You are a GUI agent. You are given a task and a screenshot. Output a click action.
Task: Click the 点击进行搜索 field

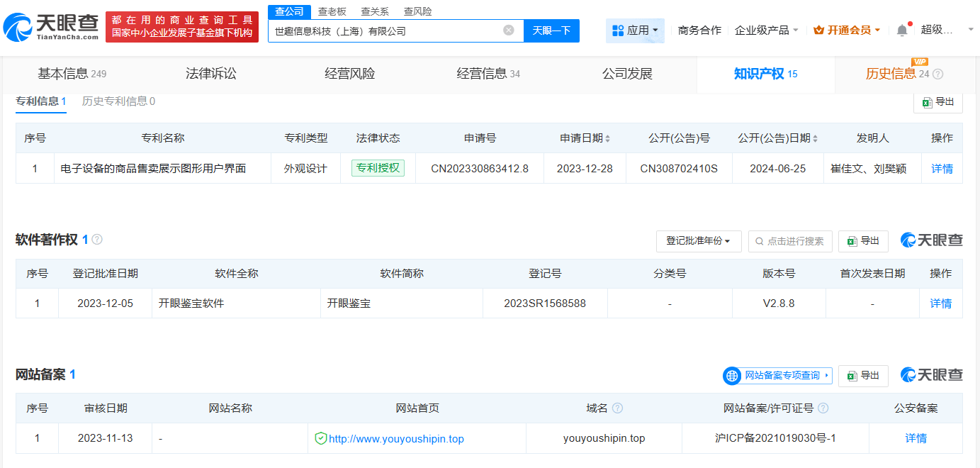pos(790,241)
